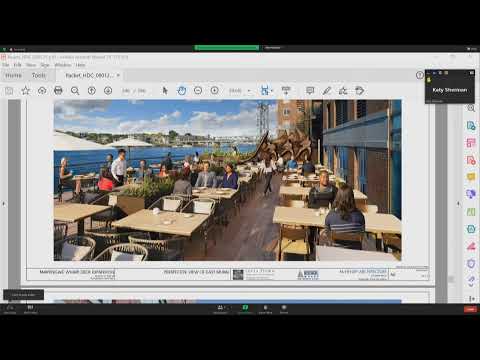Screen dimensions: 480x360
Task: Click the Record button in Zoom bar
Action: tap(284, 309)
